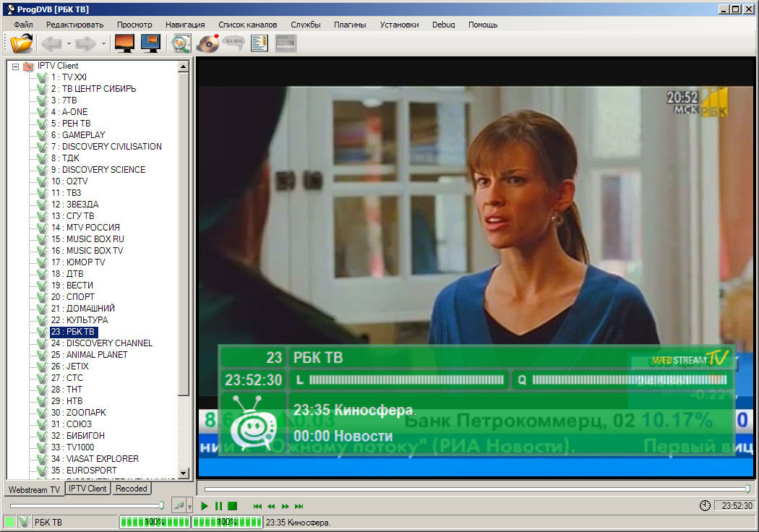Select channel 7 : DISCOVERY CIVILISATION
This screenshot has height=532, width=759.
click(106, 147)
